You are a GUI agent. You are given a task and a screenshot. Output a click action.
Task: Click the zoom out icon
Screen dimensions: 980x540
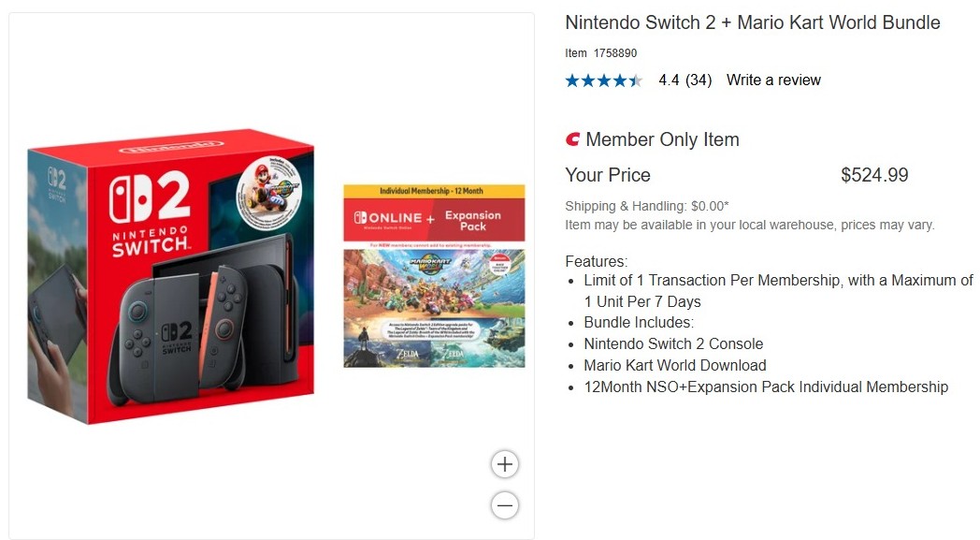click(x=504, y=505)
